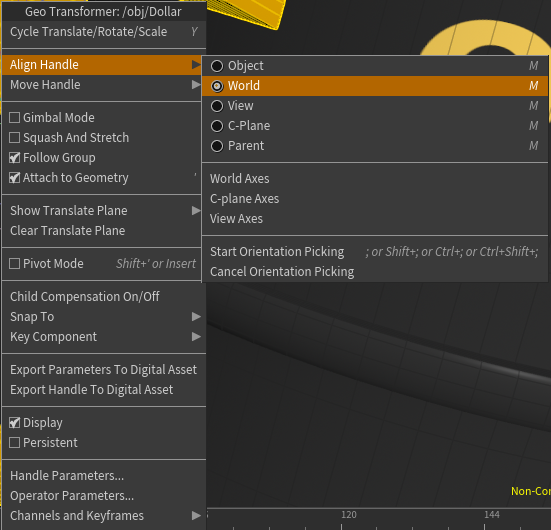Expand the Move Handle submenu

pos(102,85)
